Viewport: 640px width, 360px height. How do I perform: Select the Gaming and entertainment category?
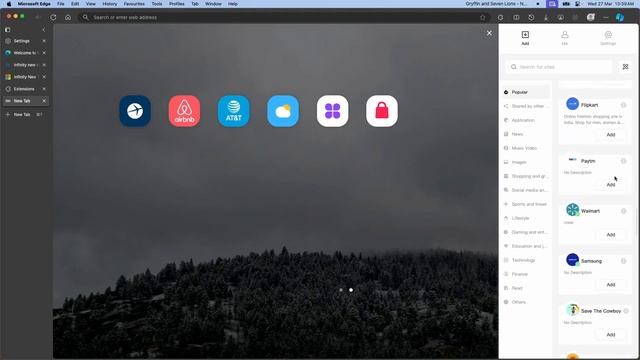pyautogui.click(x=526, y=232)
